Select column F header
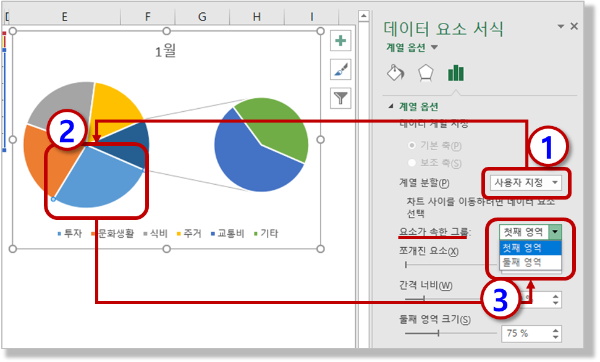600x362 pixels. [148, 16]
